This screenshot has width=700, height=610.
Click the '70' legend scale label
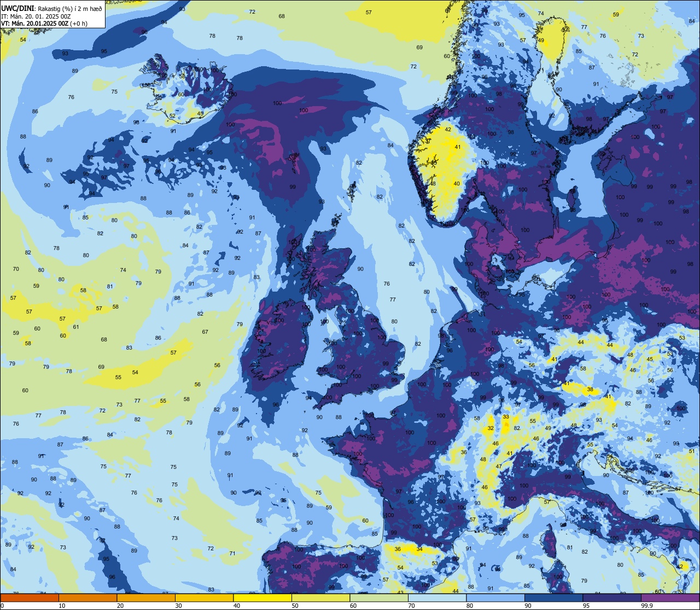[411, 606]
